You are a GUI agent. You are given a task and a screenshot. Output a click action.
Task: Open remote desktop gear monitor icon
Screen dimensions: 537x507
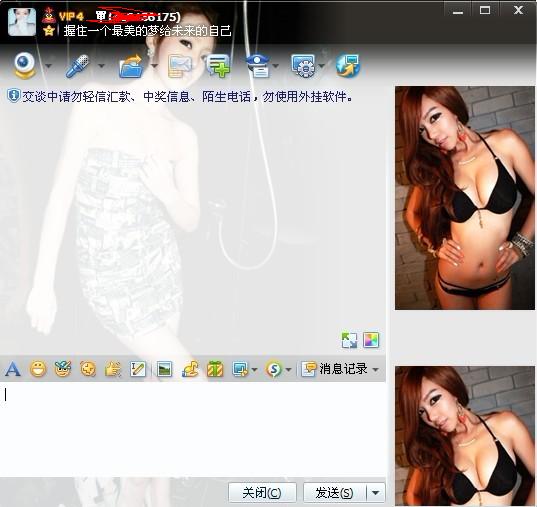(x=303, y=66)
